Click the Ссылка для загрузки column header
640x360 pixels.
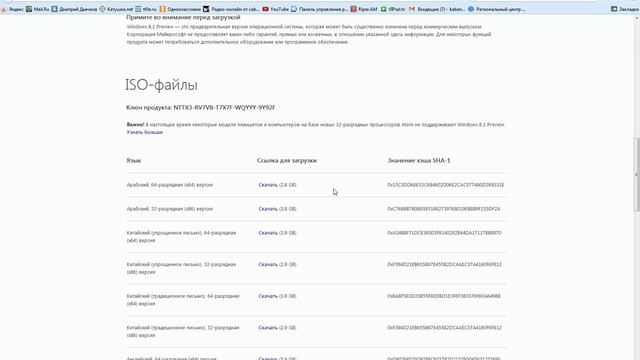[287, 160]
